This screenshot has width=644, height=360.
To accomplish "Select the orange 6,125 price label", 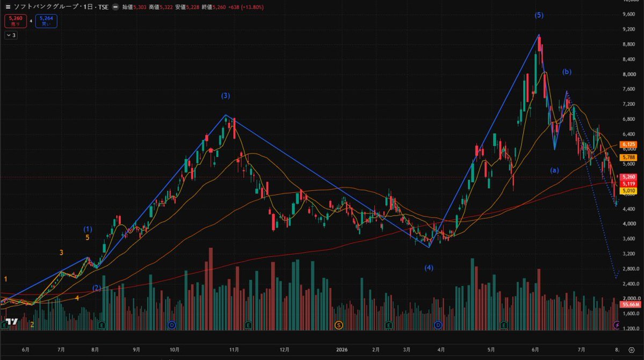I will click(x=629, y=145).
